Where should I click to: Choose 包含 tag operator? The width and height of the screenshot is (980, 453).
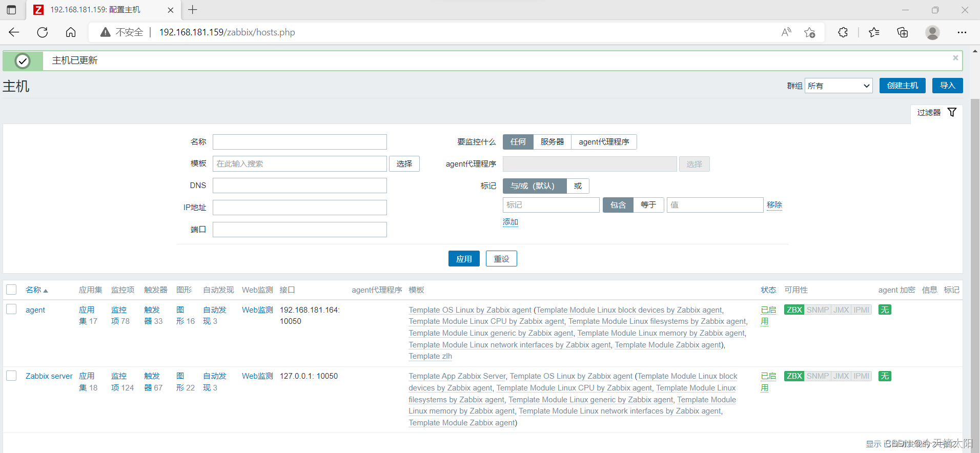pyautogui.click(x=618, y=205)
